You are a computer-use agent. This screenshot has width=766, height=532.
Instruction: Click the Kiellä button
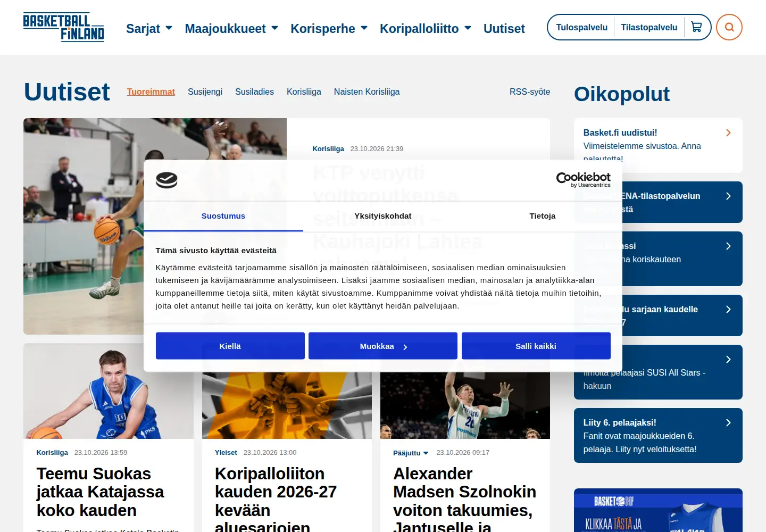[x=230, y=346]
